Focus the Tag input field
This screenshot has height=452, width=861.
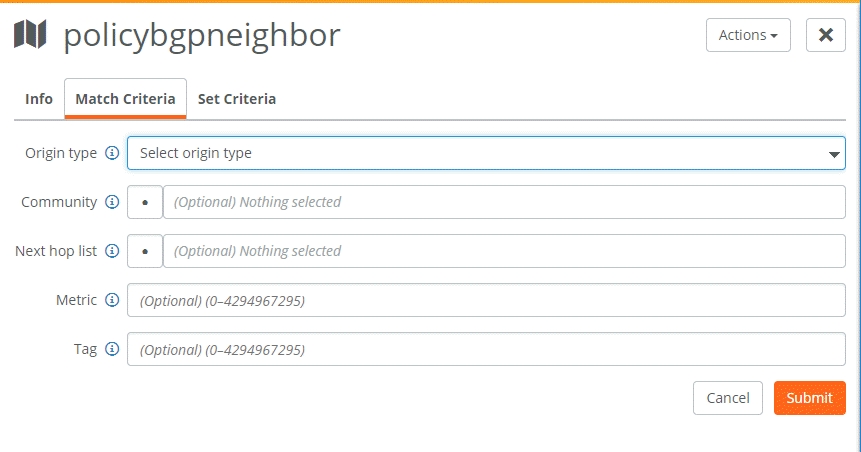(x=486, y=349)
